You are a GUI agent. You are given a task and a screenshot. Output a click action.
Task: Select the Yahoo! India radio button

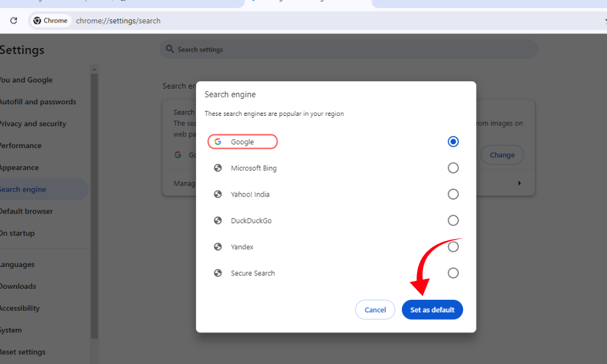[x=453, y=194]
